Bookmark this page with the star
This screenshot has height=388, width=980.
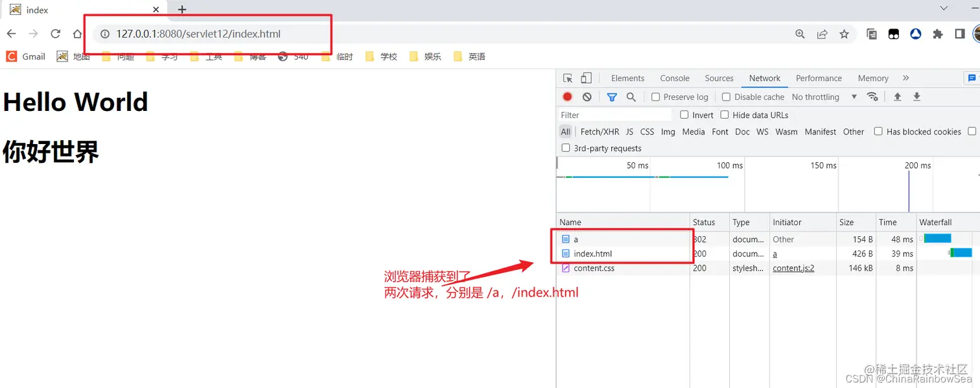844,34
